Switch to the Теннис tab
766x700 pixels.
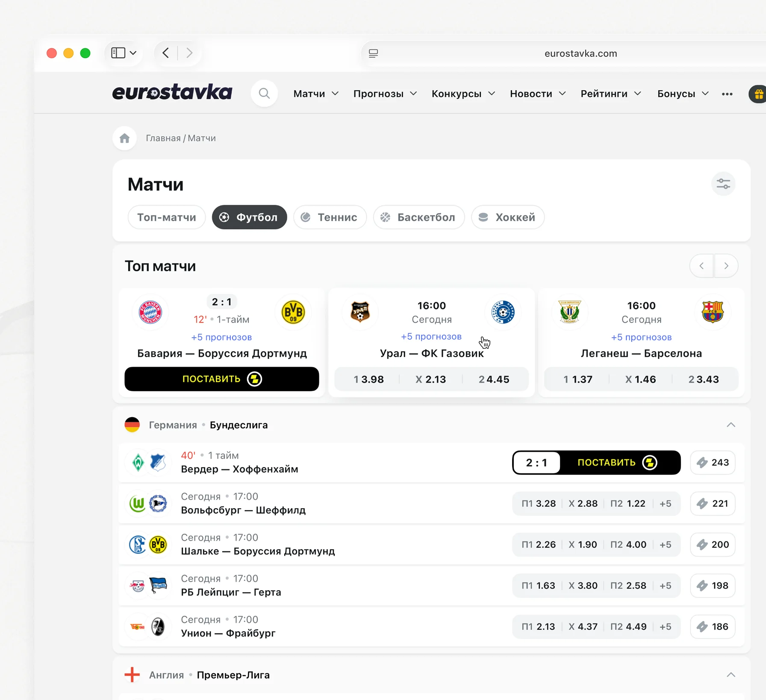pos(330,217)
